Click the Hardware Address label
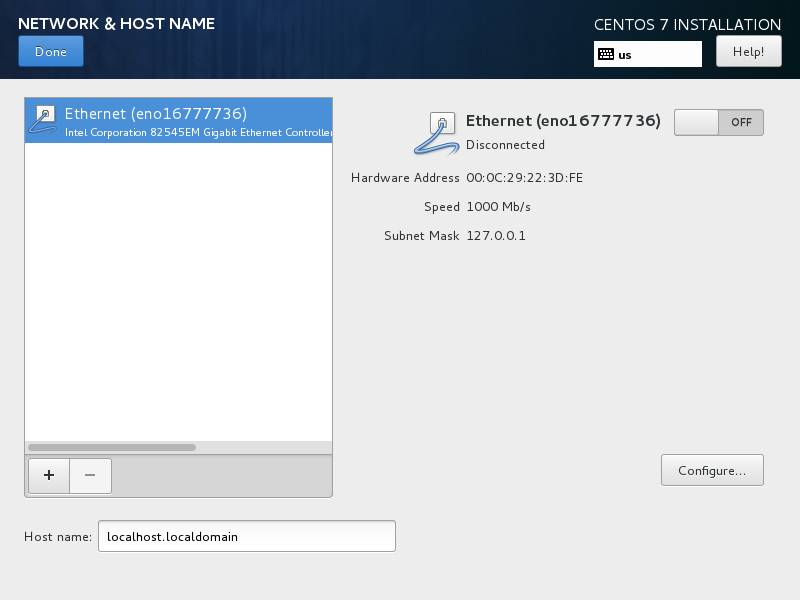Viewport: 800px width, 600px height. point(405,178)
